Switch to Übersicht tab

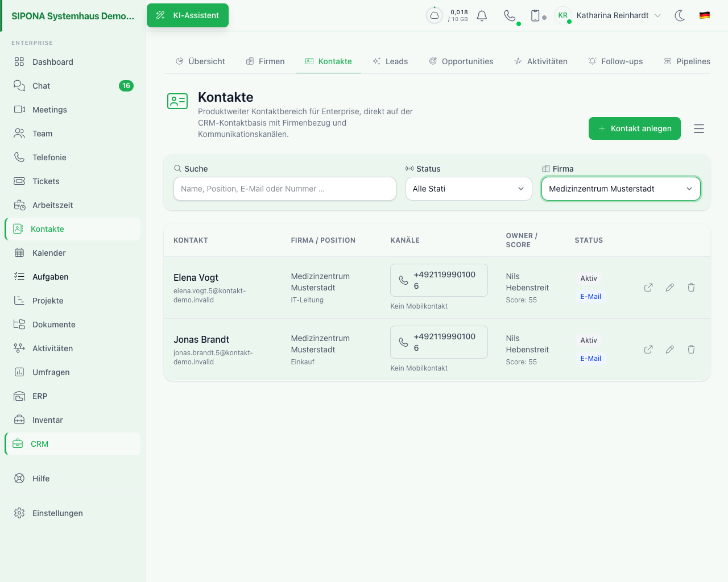click(x=200, y=61)
